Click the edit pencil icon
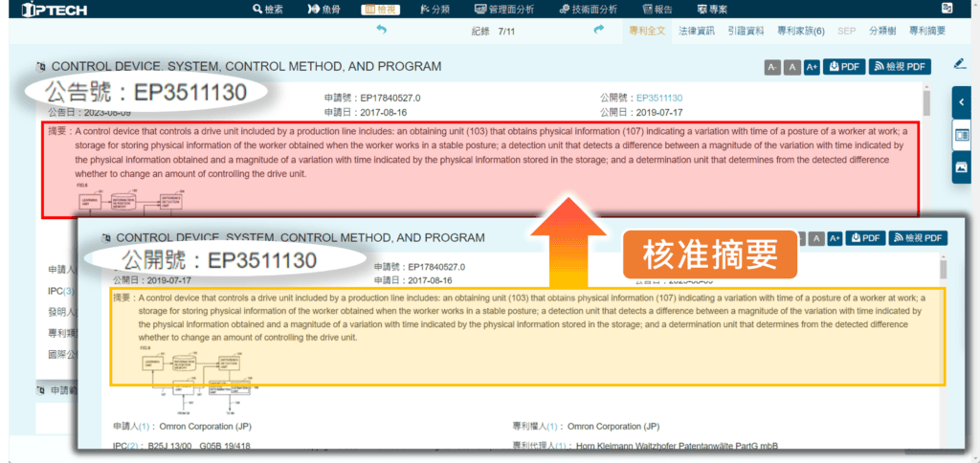Screen dimensions: 980x463 coord(960,64)
